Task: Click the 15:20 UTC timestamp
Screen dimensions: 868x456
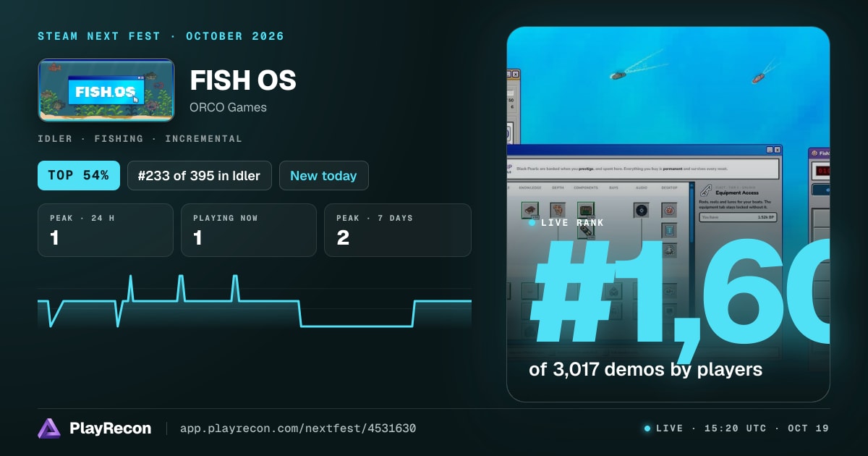Action: tap(734, 428)
